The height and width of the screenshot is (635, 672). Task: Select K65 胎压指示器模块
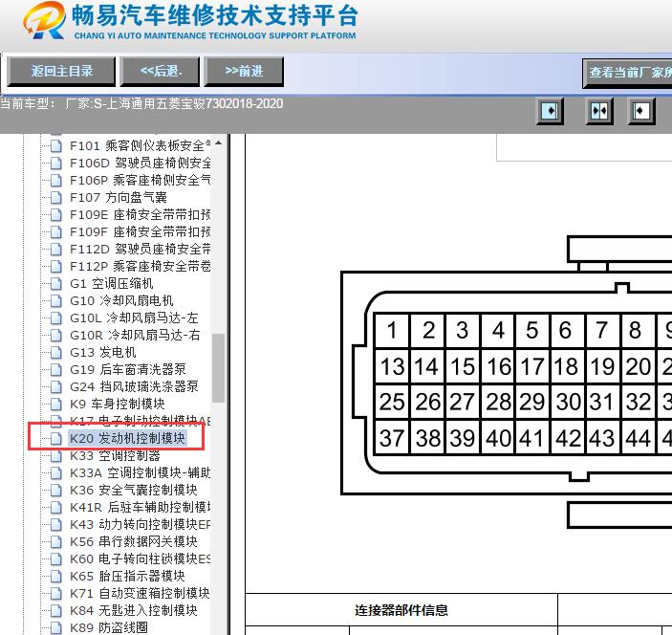coord(127,576)
